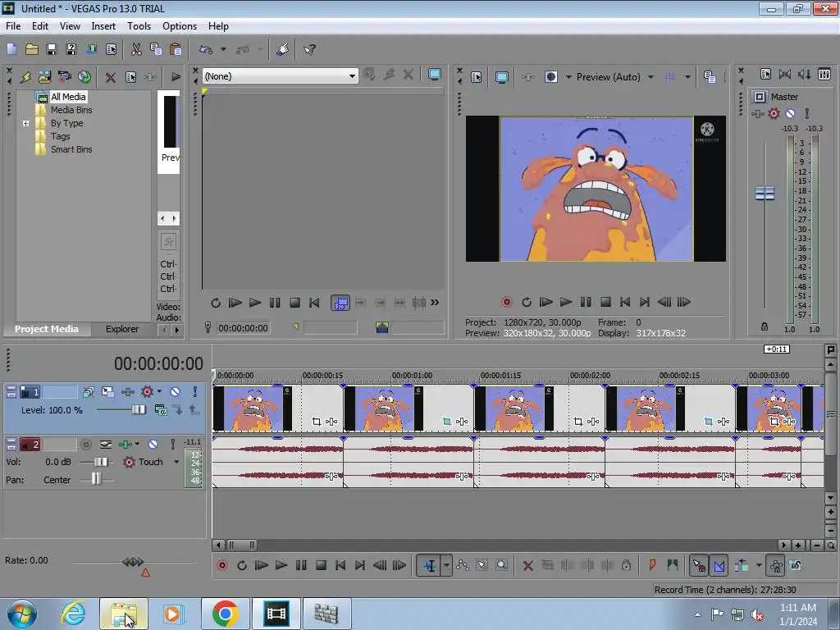Click Play in the video preview window
The image size is (840, 630).
(x=566, y=302)
